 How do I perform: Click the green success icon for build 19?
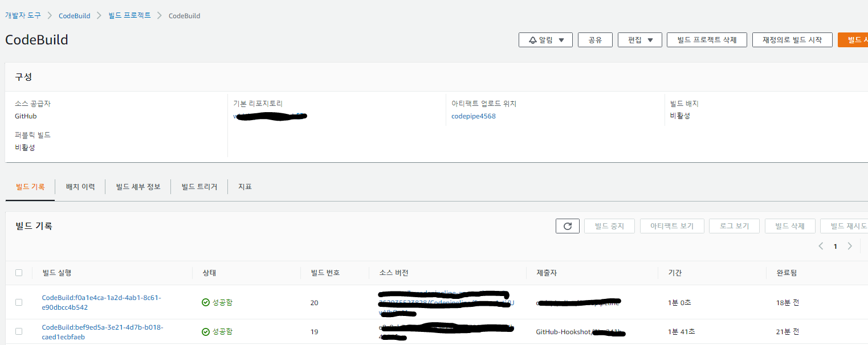[206, 331]
